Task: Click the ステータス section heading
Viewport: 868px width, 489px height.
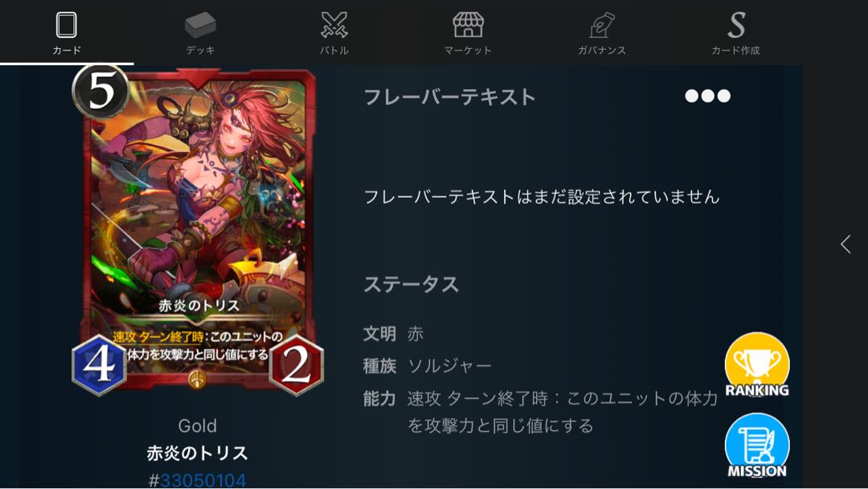Action: tap(411, 285)
